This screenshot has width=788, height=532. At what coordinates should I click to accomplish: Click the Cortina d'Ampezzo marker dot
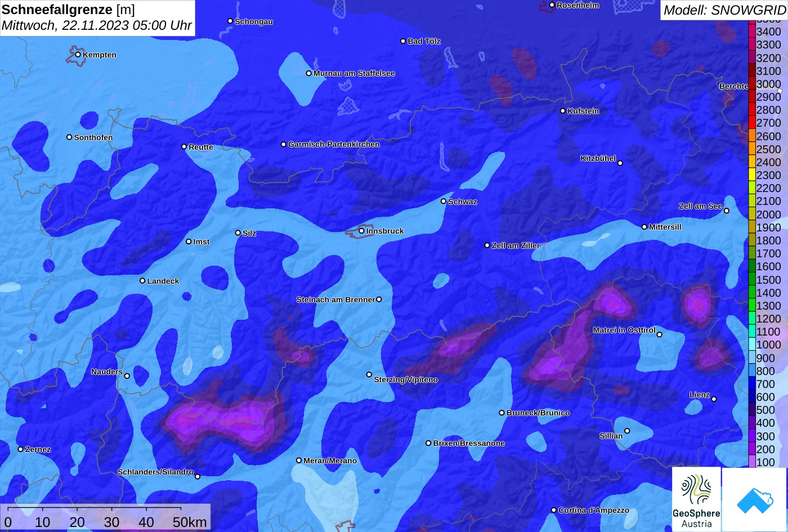(x=554, y=510)
